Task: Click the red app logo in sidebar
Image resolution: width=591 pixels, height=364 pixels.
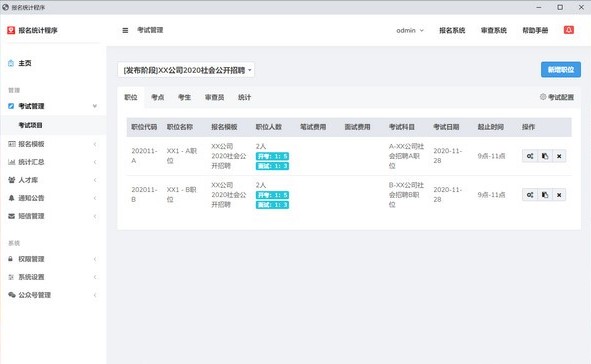Action: point(11,30)
